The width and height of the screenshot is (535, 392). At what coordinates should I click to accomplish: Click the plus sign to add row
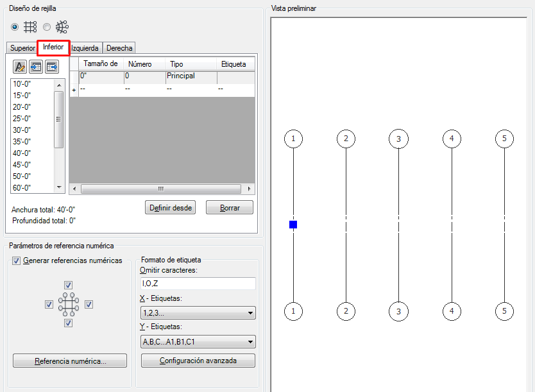click(x=74, y=90)
